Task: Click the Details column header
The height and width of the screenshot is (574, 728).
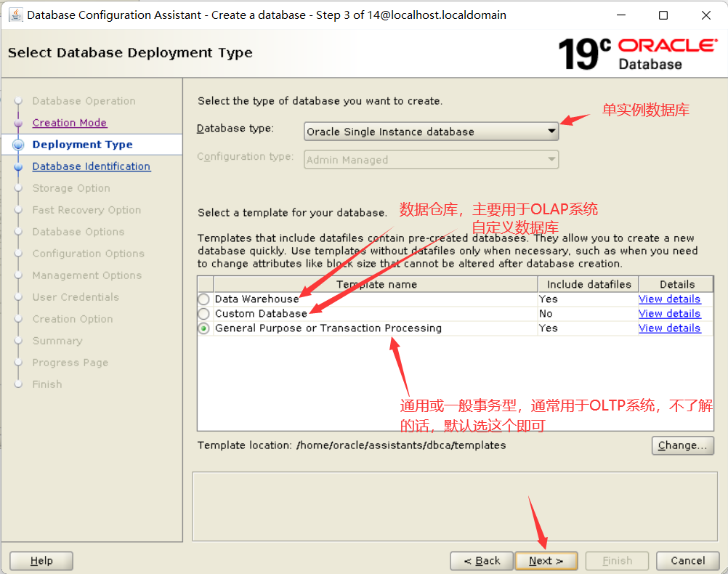Action: click(677, 284)
